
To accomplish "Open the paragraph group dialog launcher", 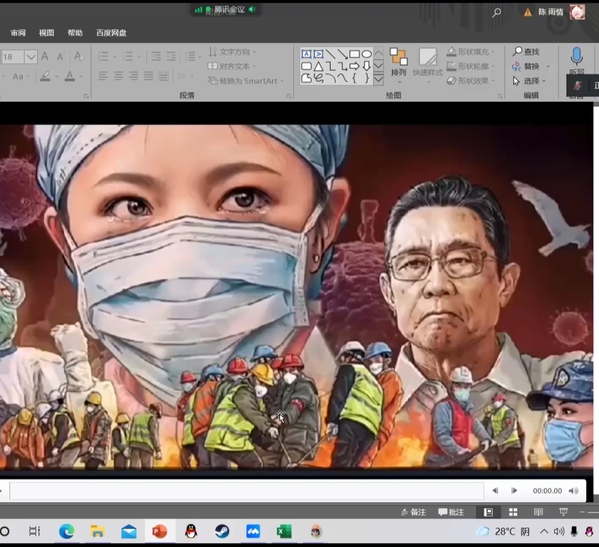I will point(288,96).
